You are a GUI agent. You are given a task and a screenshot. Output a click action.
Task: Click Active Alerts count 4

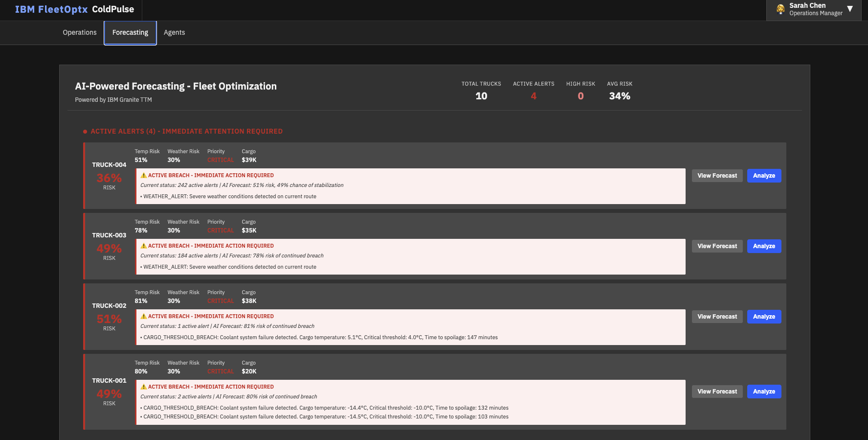point(534,96)
